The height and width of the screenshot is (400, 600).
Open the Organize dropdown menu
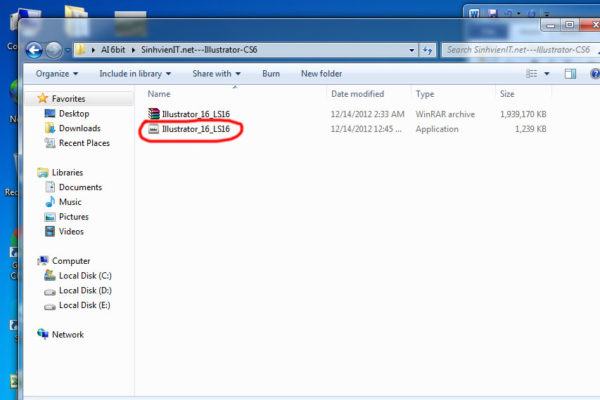pos(56,73)
